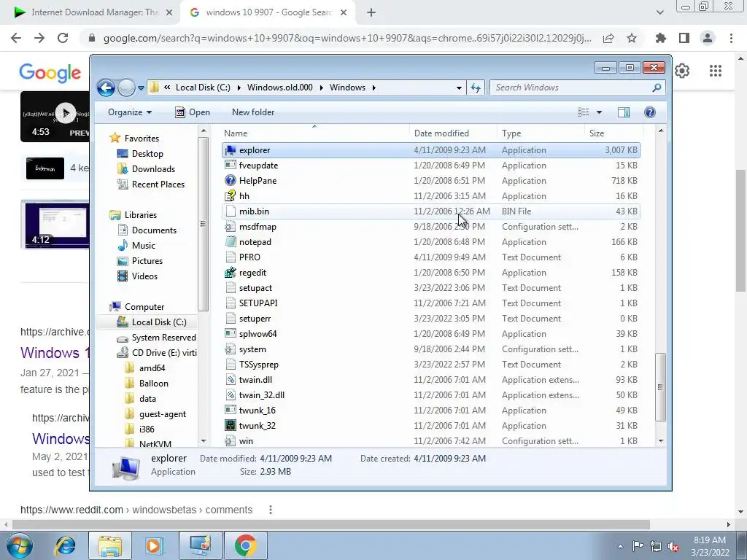Open the address bar history dropdown

point(459,87)
